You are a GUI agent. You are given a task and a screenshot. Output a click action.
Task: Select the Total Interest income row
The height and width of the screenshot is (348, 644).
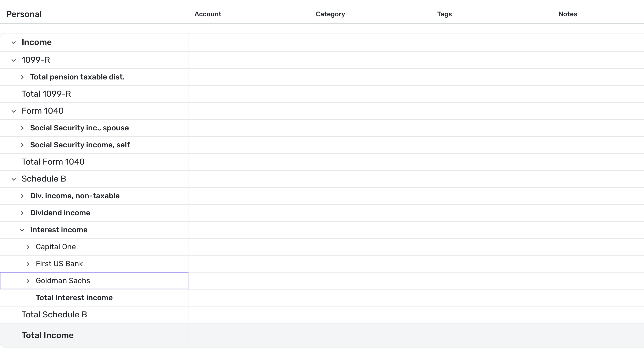tap(74, 298)
